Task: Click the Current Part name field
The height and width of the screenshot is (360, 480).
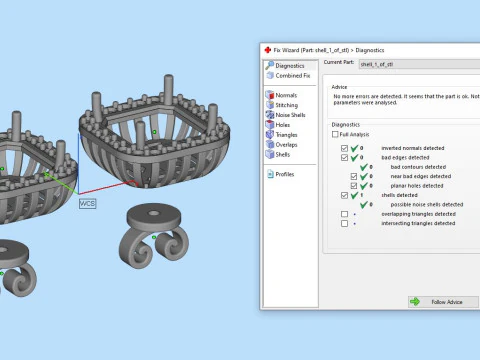Action: 419,64
